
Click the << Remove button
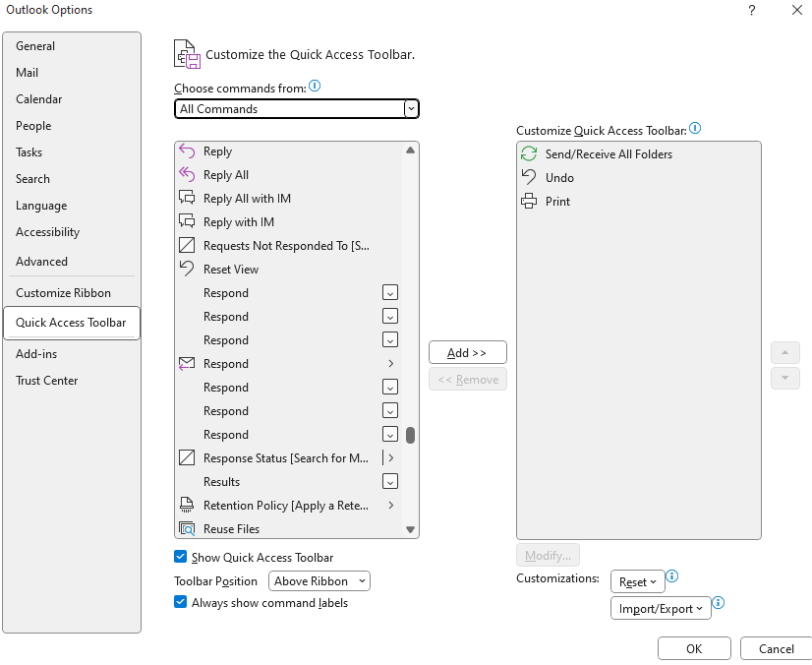(468, 380)
